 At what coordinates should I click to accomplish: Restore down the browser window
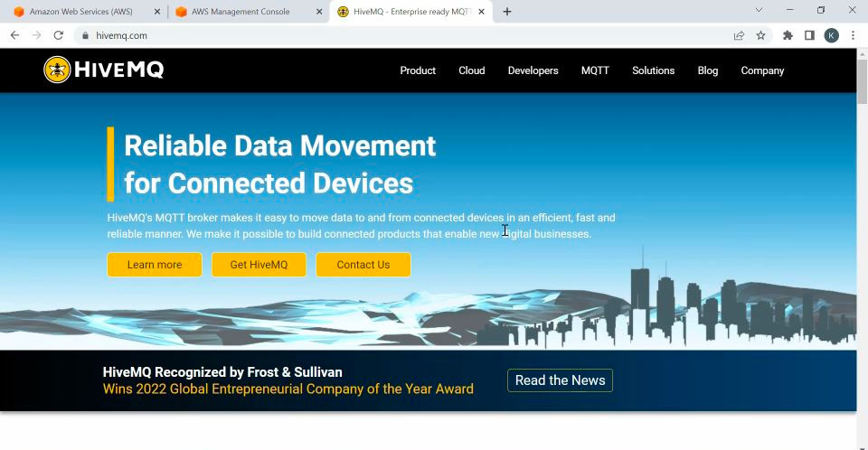coord(821,10)
